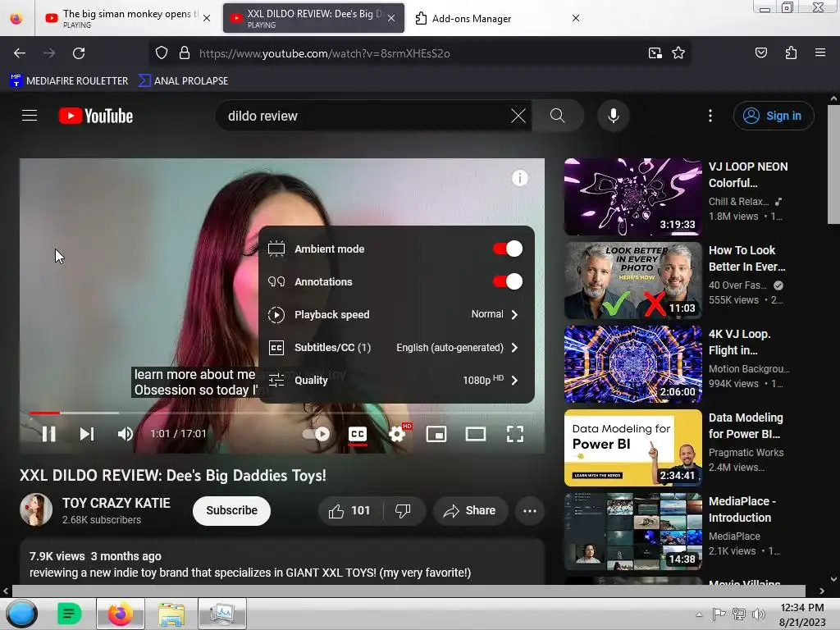This screenshot has height=630, width=840.
Task: Open more actions ellipsis button
Action: pyautogui.click(x=530, y=510)
